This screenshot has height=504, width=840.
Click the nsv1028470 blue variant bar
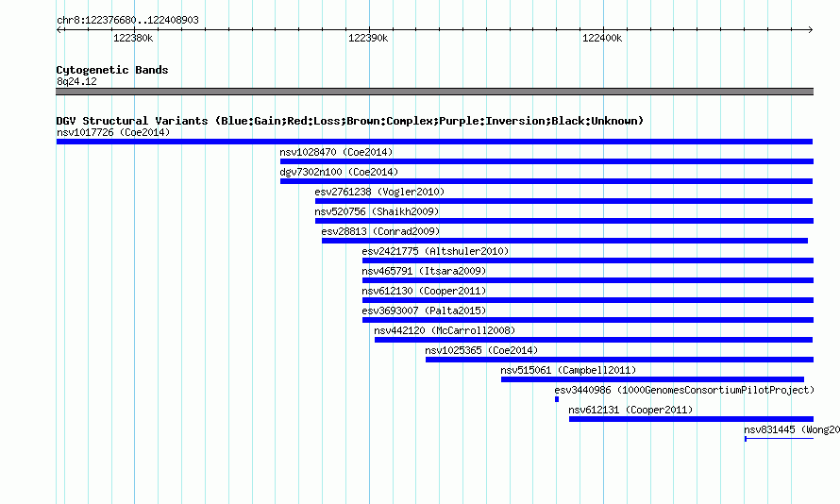(546, 161)
